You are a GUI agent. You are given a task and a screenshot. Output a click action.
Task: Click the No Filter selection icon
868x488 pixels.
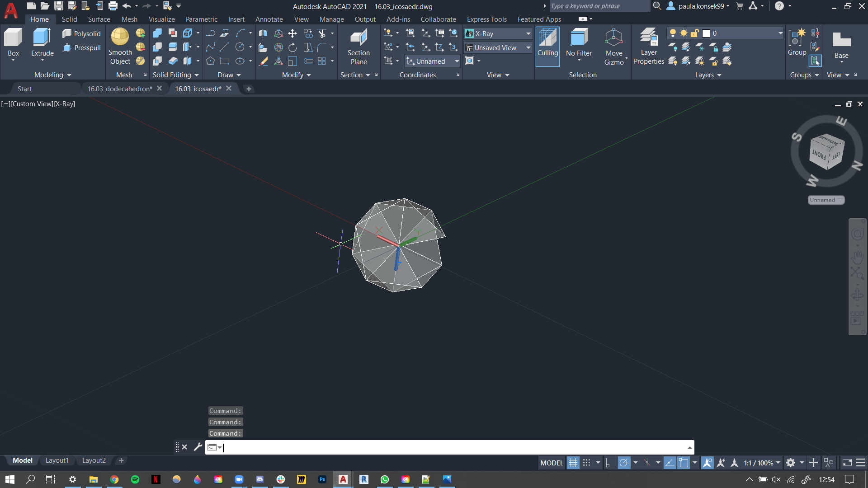click(579, 43)
